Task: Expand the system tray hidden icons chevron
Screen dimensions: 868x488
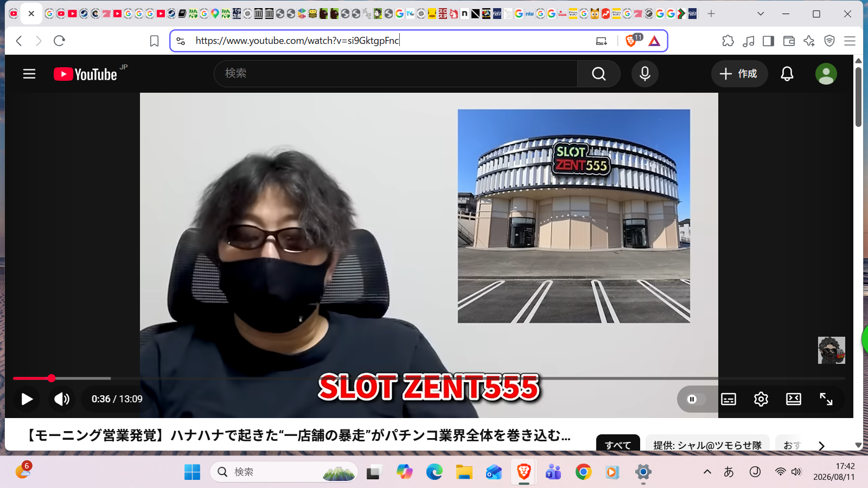Action: (x=707, y=472)
